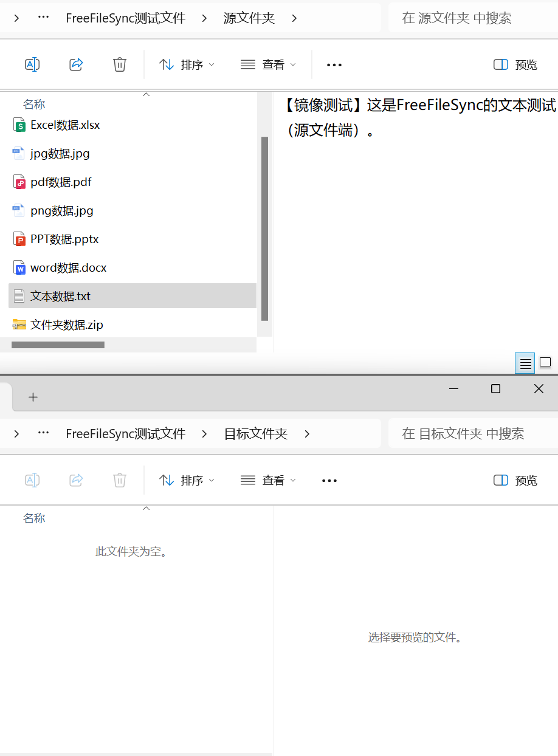Image resolution: width=558 pixels, height=756 pixels.
Task: Add a new tab with plus button
Action: tap(33, 397)
